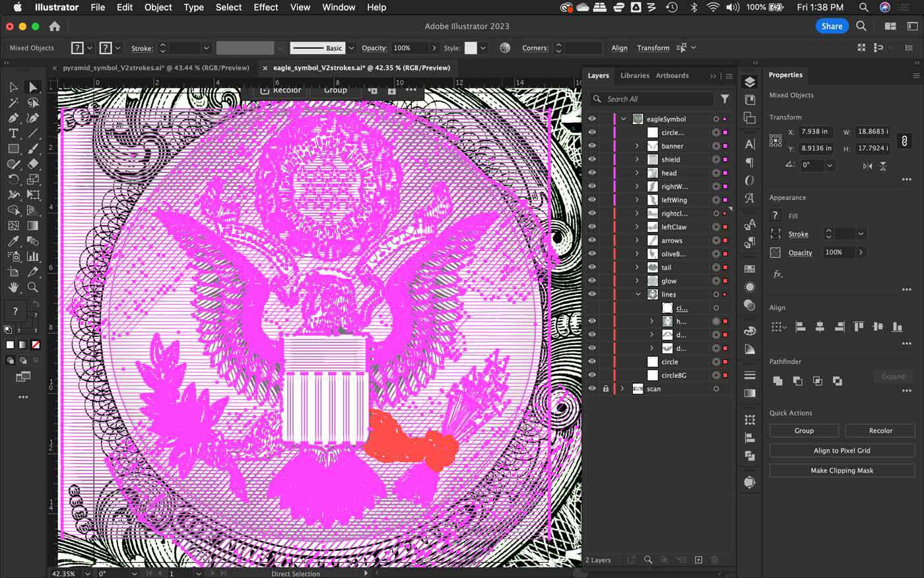Collapse the lines sublayer
Screen dimensions: 924x578
pos(638,294)
